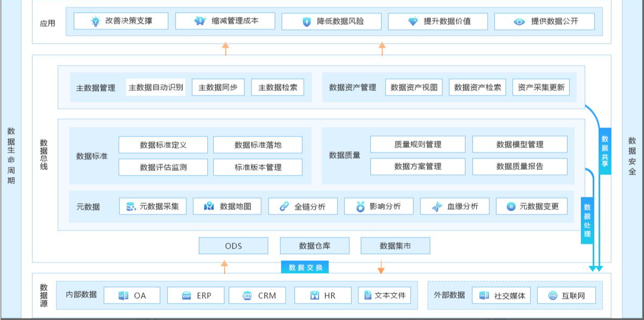The width and height of the screenshot is (644, 320).
Task: Click the map icon beside 数据地图
Action: click(x=209, y=207)
